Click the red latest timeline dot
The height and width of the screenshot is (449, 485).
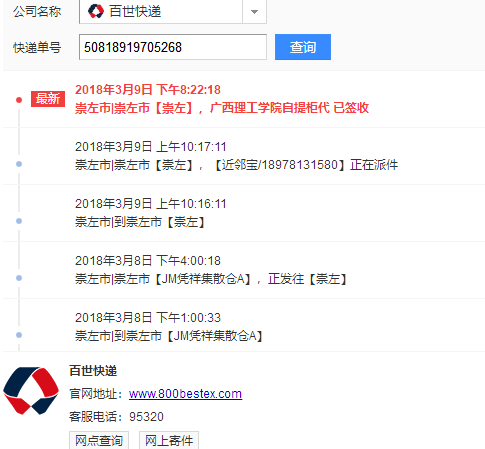(19, 100)
